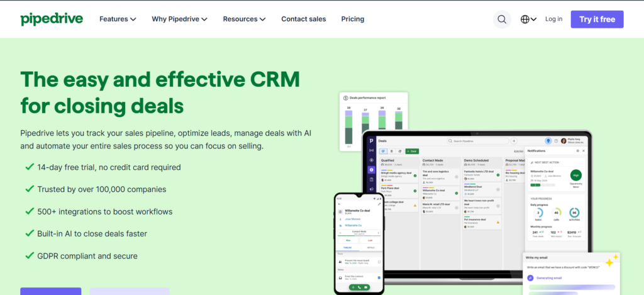The height and width of the screenshot is (295, 644).
Task: Open the language dropdown chevron
Action: click(533, 19)
